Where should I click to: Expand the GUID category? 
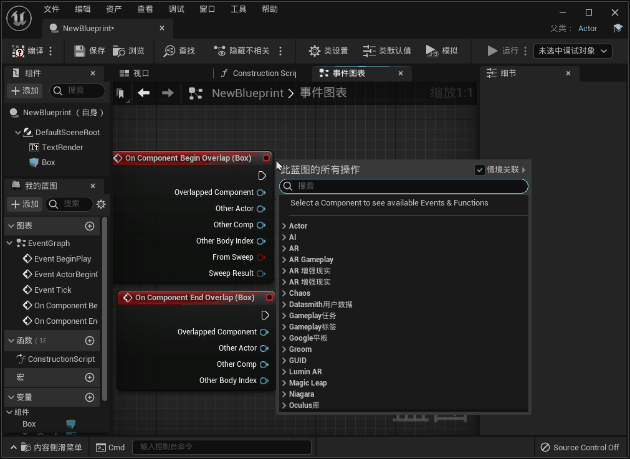(284, 361)
